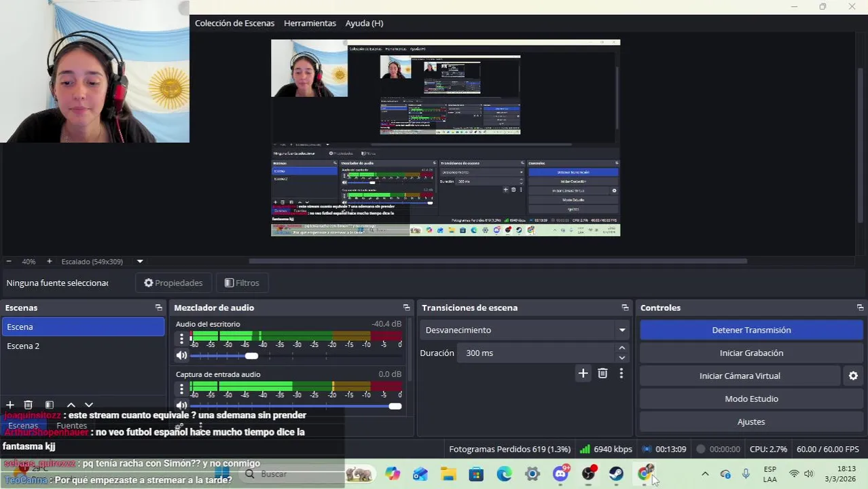
Task: Click the Duración 300 ms field
Action: pyautogui.click(x=536, y=353)
